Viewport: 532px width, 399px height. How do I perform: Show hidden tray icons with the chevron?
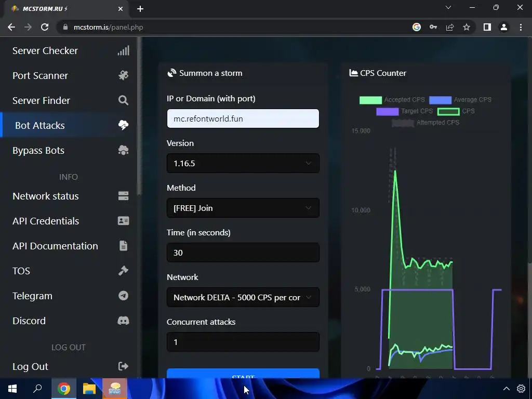coord(506,389)
